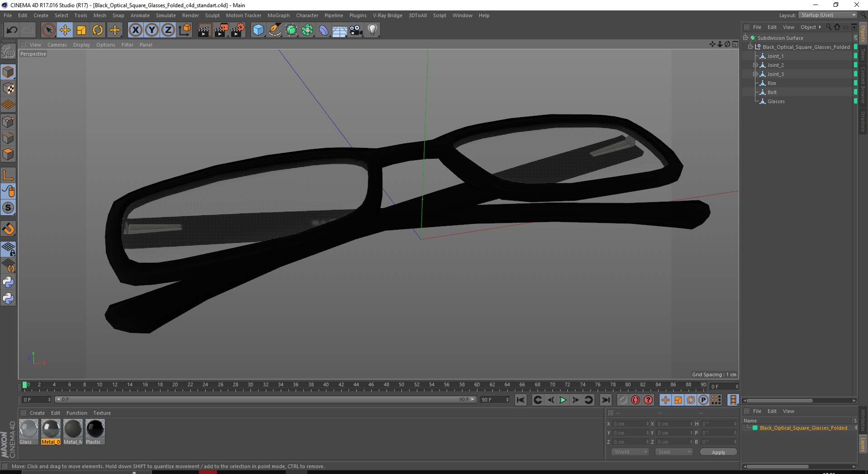Select the Glass material swatch
The image size is (868, 474).
pos(28,431)
